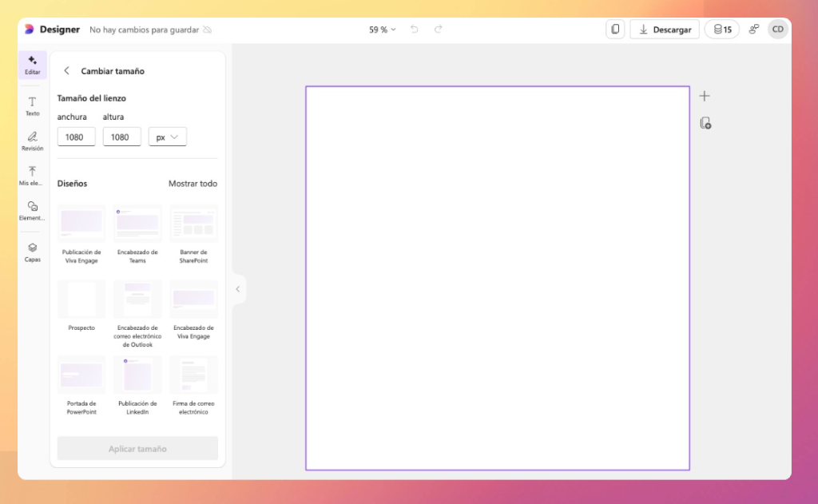Screen dimensions: 818x504
Task: Choose the Banner de SharePoint design
Action: click(x=193, y=224)
